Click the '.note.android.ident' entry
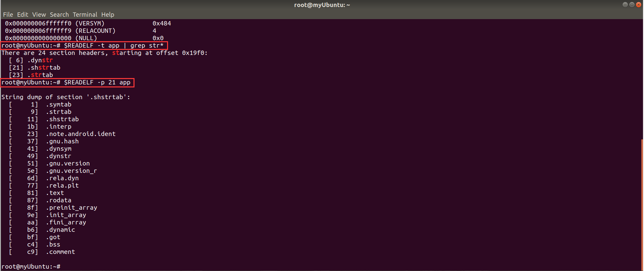Screen dimensions: 644x271 [x=81, y=134]
